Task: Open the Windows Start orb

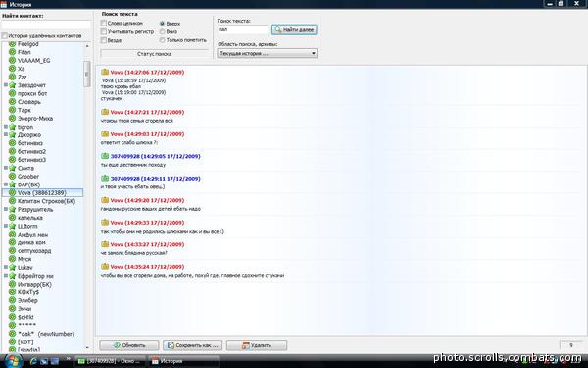Action: tap(14, 361)
